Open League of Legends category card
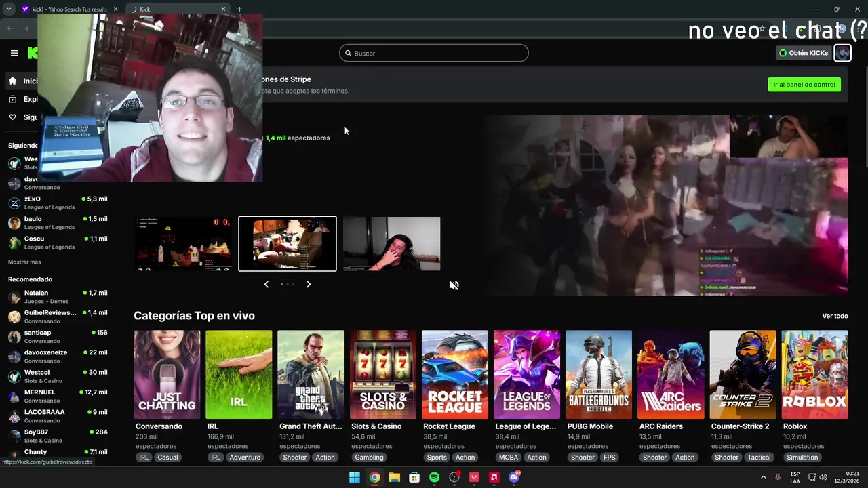868x488 pixels. point(527,374)
